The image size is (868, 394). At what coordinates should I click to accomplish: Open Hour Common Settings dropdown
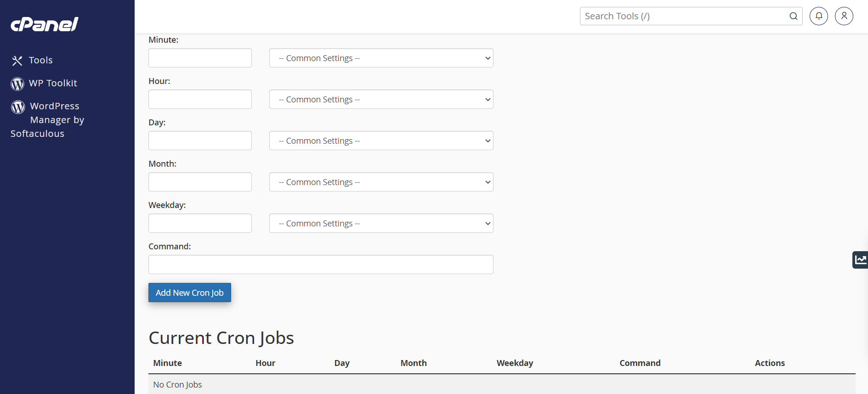pos(381,99)
